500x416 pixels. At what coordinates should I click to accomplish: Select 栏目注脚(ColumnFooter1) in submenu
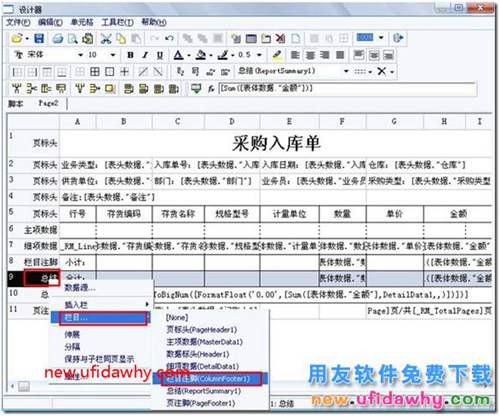(x=211, y=379)
